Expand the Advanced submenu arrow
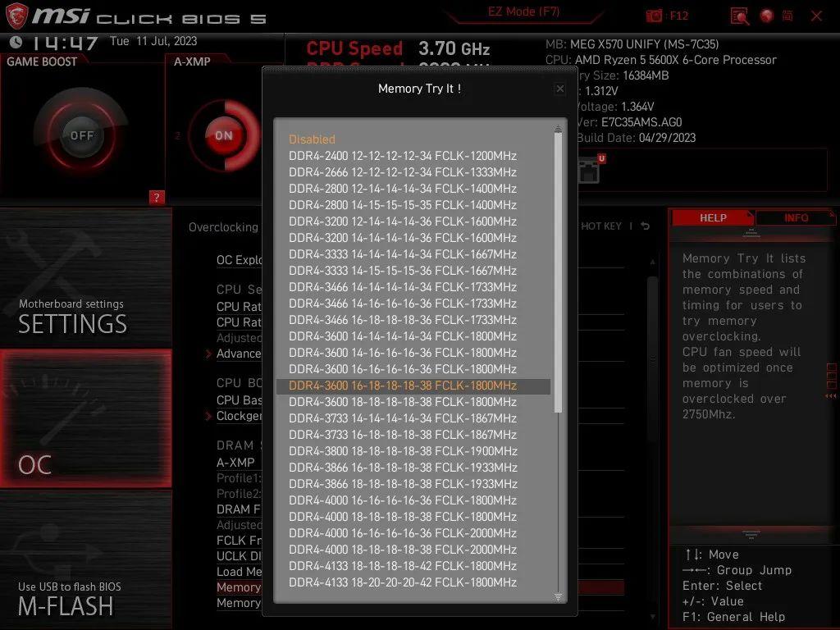 208,354
